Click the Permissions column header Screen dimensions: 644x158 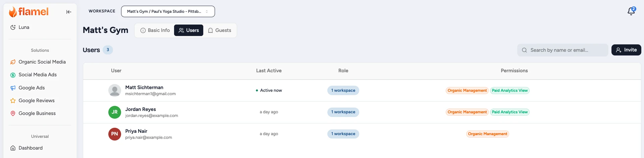coord(514,71)
